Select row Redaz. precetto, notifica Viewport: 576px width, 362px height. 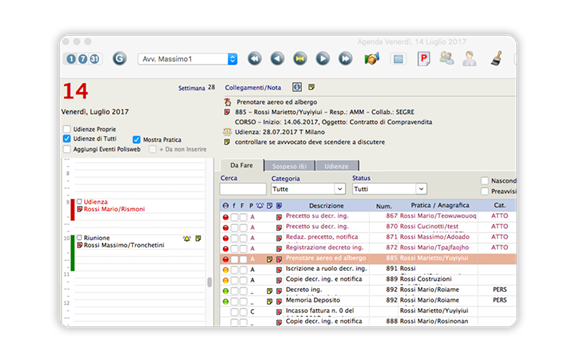(368, 237)
